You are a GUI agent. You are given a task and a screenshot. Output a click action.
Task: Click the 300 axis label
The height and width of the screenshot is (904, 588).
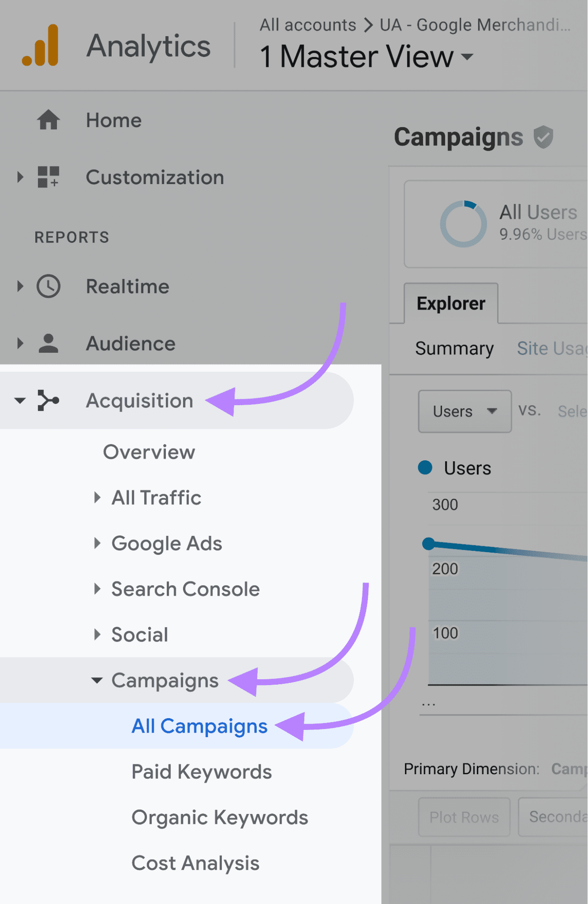(x=445, y=505)
